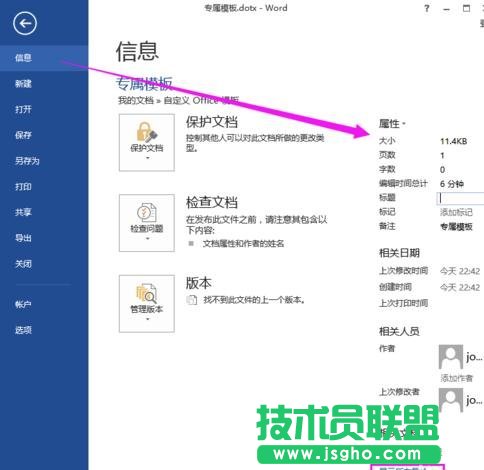Image resolution: width=484 pixels, height=470 pixels.
Task: Click the back arrow to return to document
Action: tap(25, 23)
